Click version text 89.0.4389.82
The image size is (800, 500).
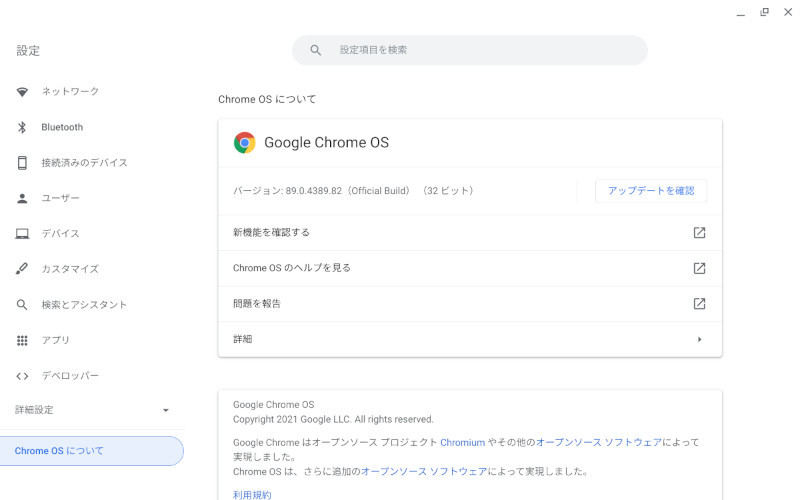coord(314,191)
